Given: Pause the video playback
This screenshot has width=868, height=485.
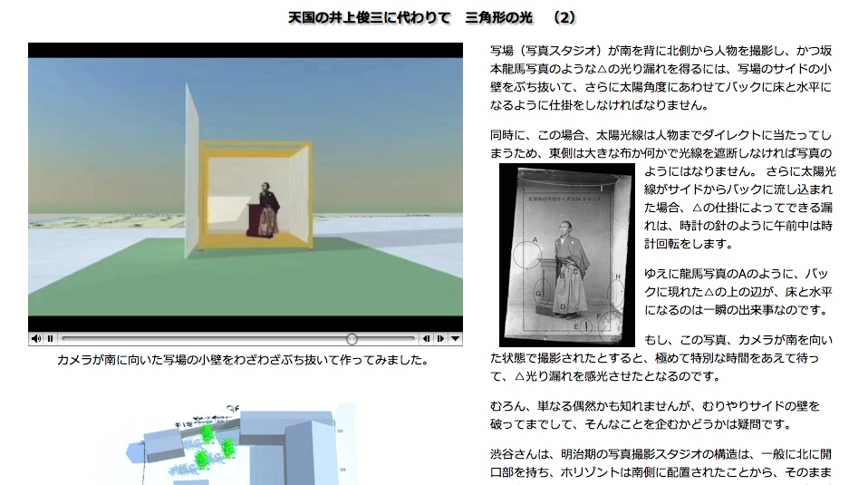Looking at the screenshot, I should (51, 339).
